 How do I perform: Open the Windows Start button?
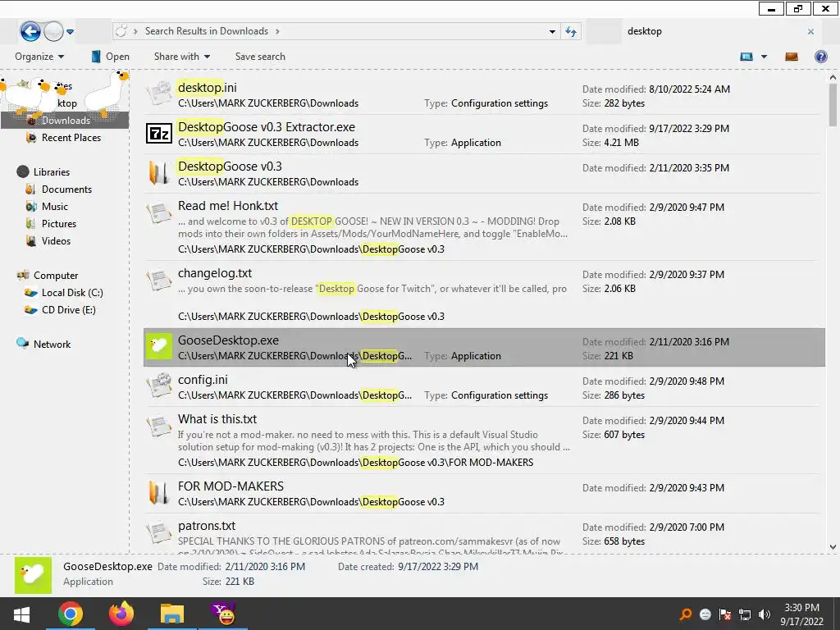pos(21,614)
